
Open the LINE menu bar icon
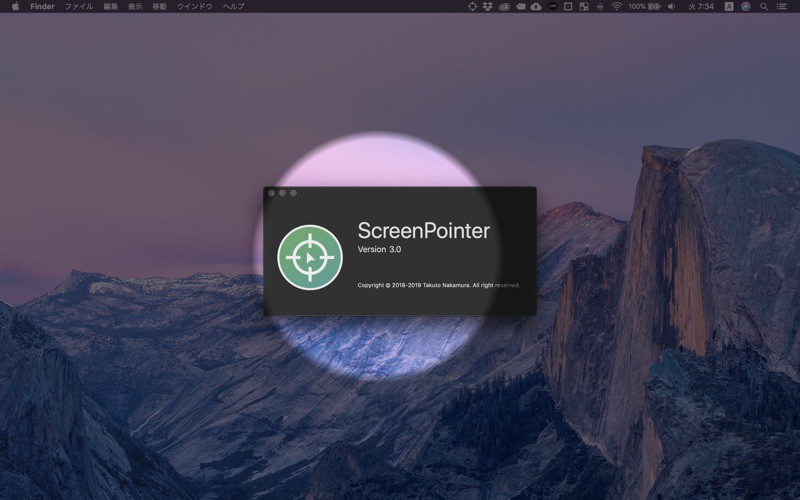pos(552,7)
